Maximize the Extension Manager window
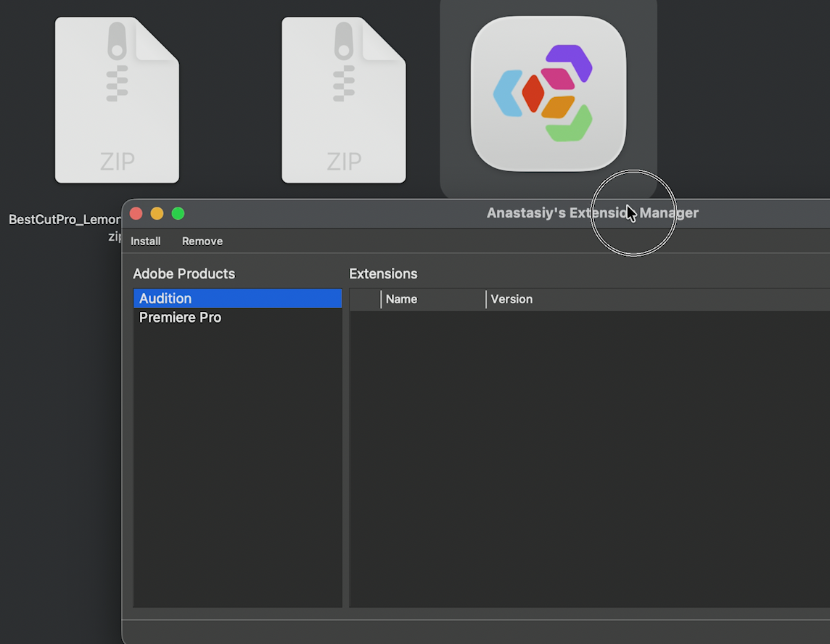830x644 pixels. 178,213
